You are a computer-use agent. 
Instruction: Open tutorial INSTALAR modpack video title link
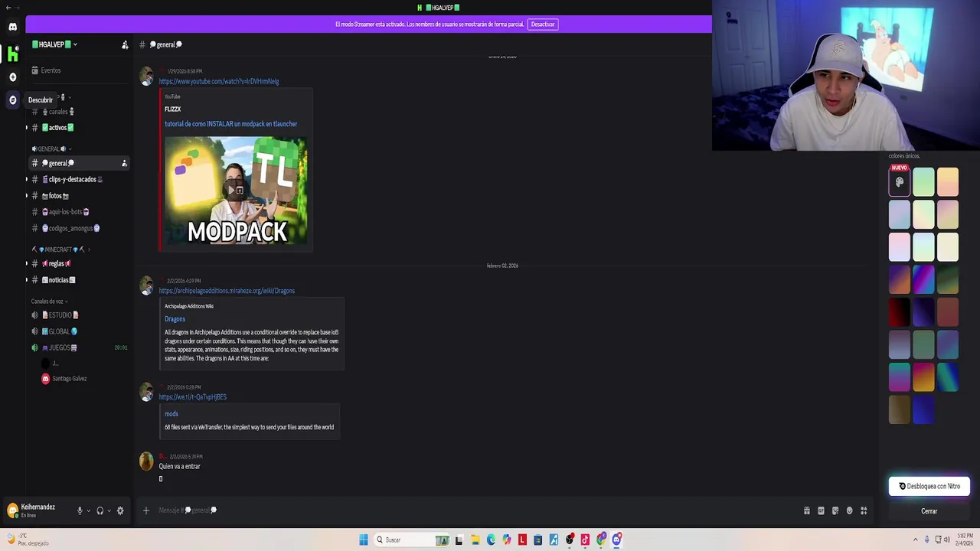[x=230, y=124]
